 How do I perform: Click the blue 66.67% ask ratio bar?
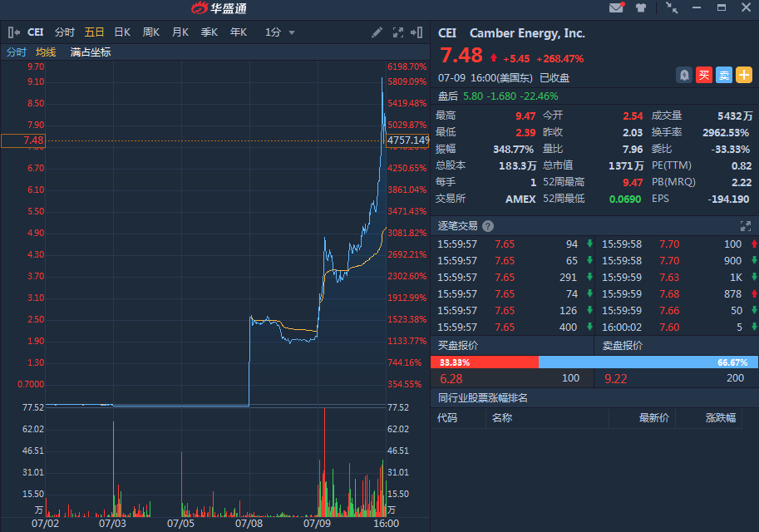[x=648, y=362]
